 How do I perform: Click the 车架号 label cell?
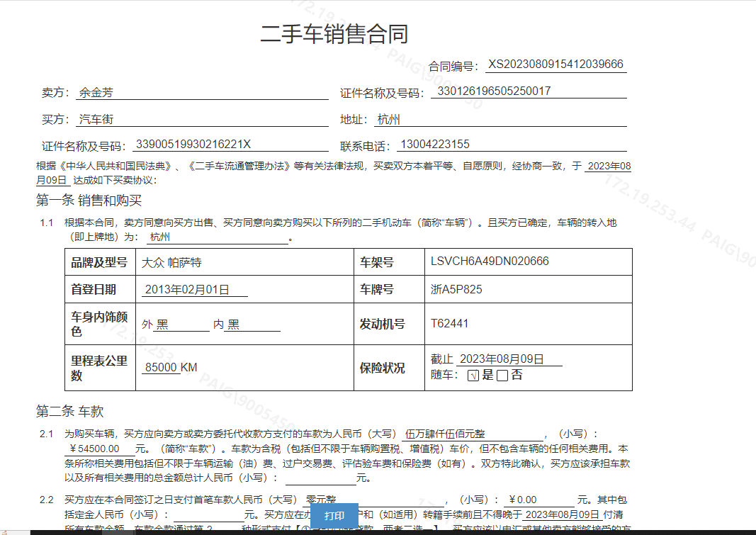click(x=389, y=262)
